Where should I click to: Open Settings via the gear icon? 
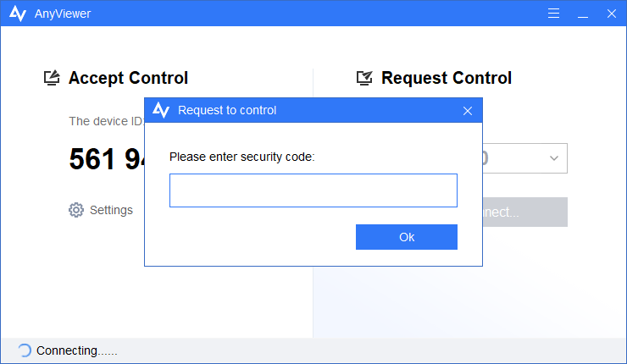[76, 210]
